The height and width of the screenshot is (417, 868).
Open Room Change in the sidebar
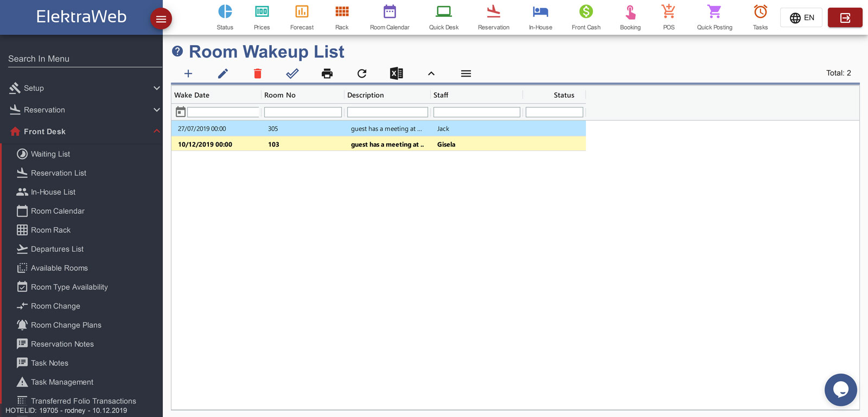click(55, 306)
